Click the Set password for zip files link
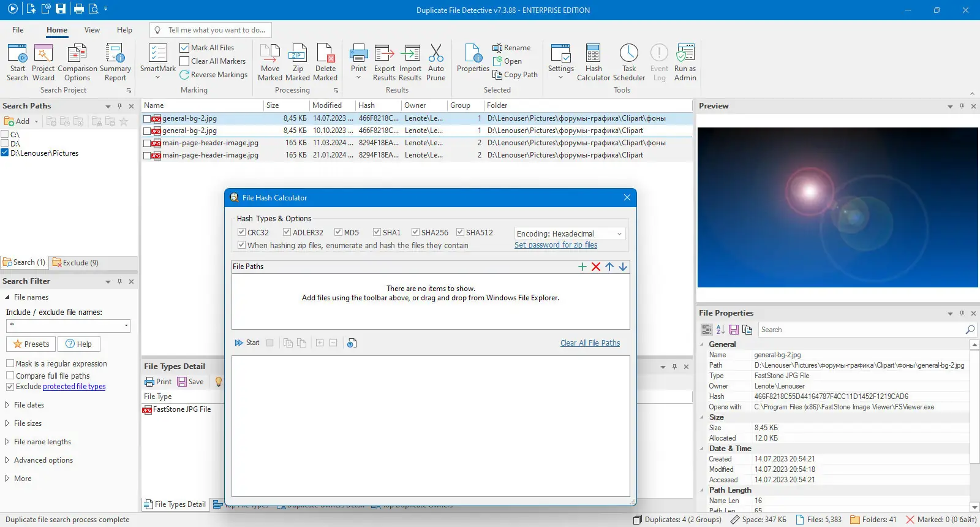This screenshot has width=980, height=527. point(556,245)
